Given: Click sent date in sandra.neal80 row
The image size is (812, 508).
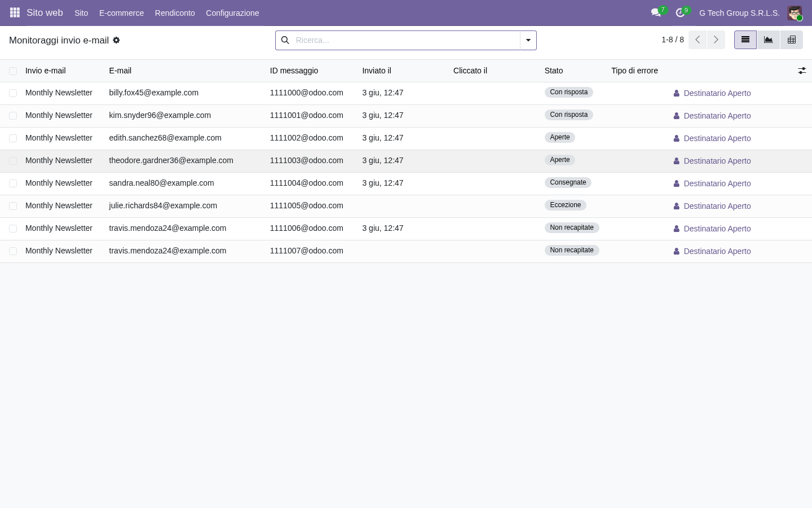Looking at the screenshot, I should 383,183.
